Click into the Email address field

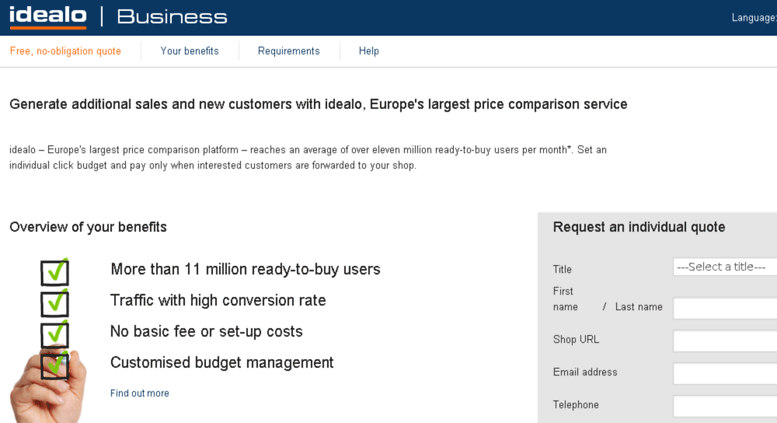click(x=724, y=374)
